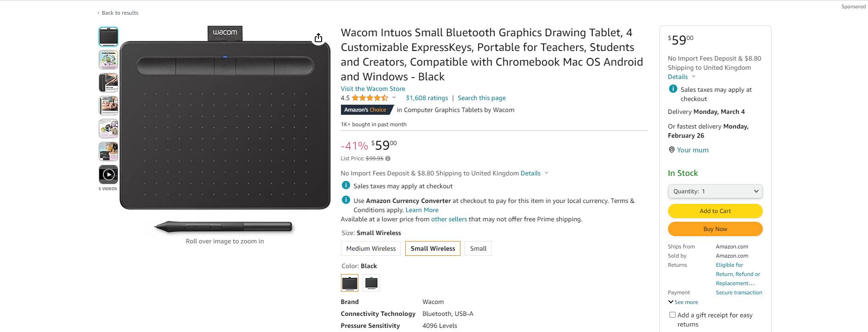Click the Amazon's Choice badge
Viewport: 868px width, 332px height.
point(367,110)
